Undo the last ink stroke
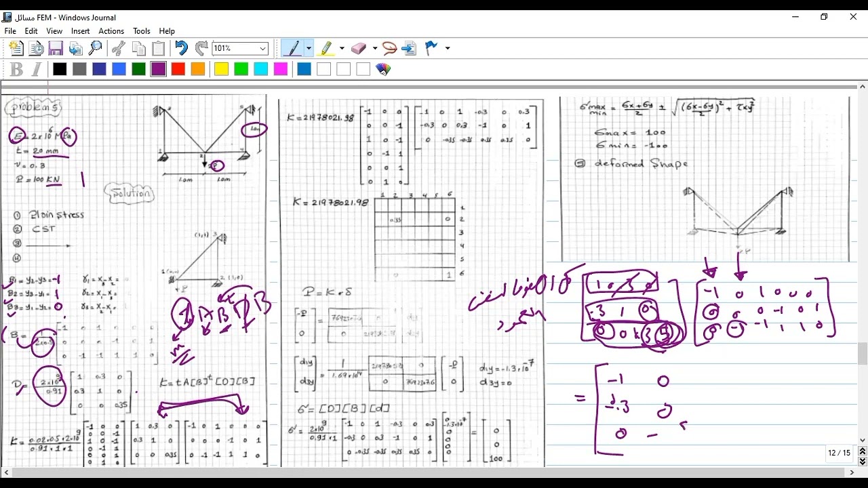 tap(181, 48)
